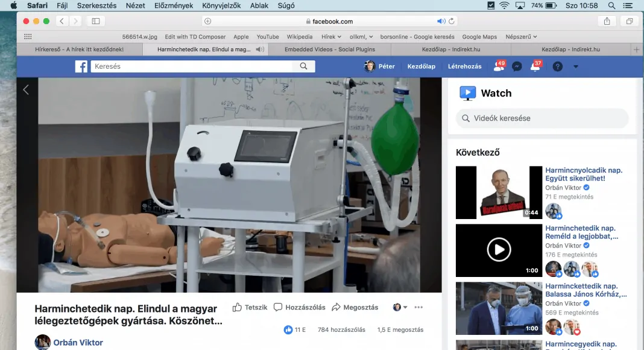Click the add-to-reading-list plus in address bar
This screenshot has height=350, width=644.
208,21
